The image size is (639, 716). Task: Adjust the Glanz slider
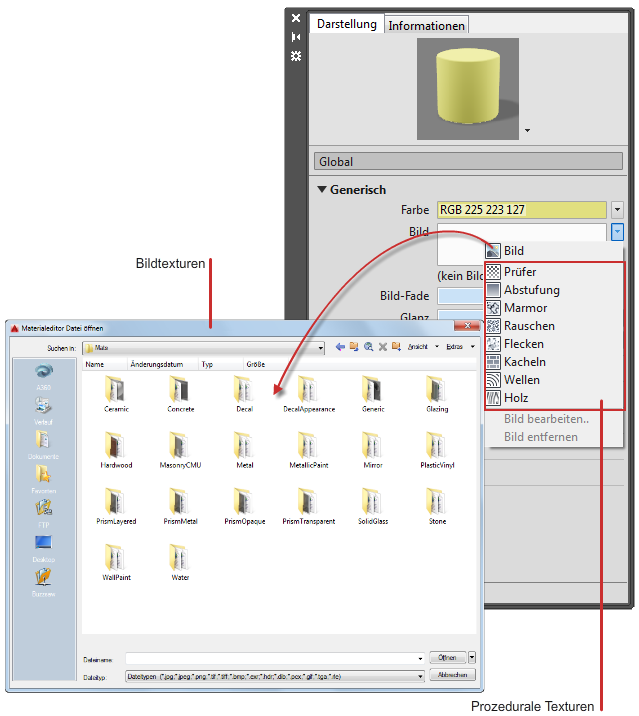461,316
